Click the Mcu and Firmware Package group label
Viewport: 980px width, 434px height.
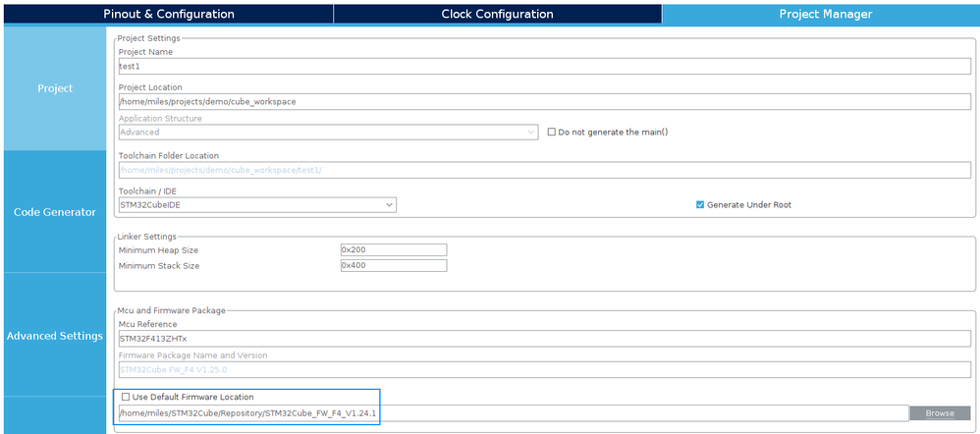[171, 310]
